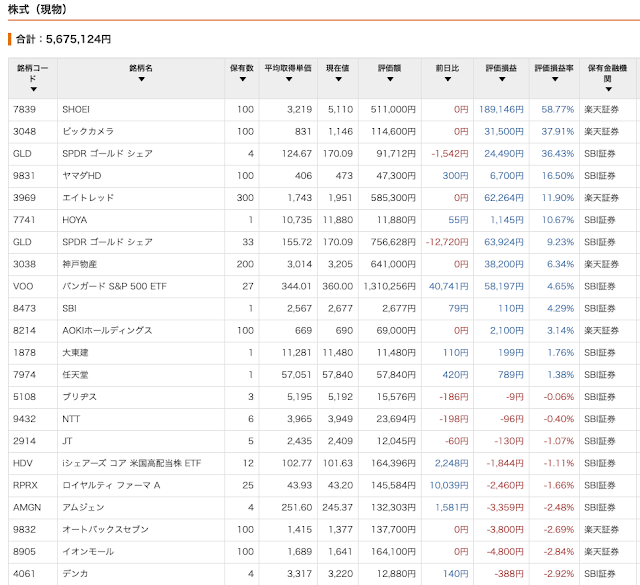Click HDV ticker code
Image resolution: width=640 pixels, height=585 pixels.
tap(23, 463)
